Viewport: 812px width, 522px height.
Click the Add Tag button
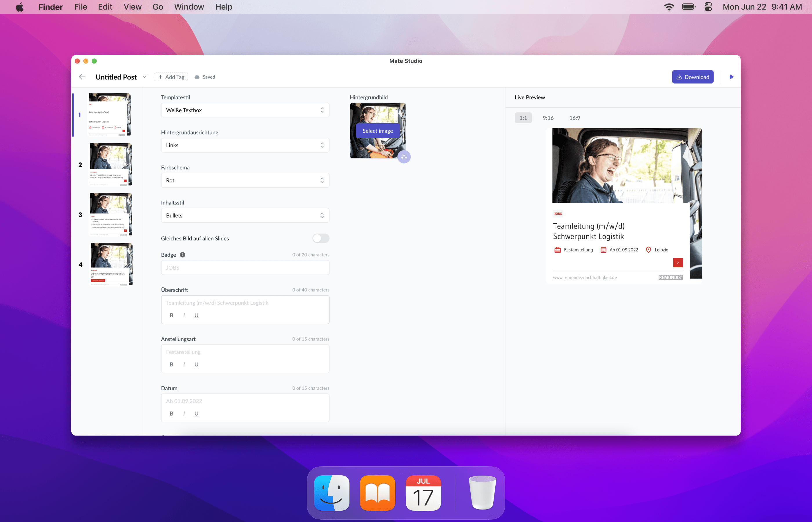[x=171, y=77]
